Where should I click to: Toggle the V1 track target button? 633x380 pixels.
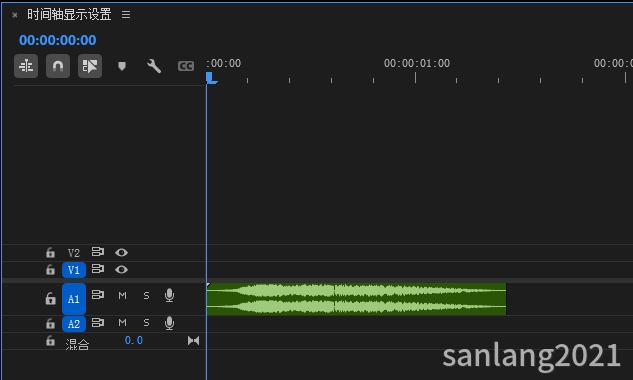[74, 270]
